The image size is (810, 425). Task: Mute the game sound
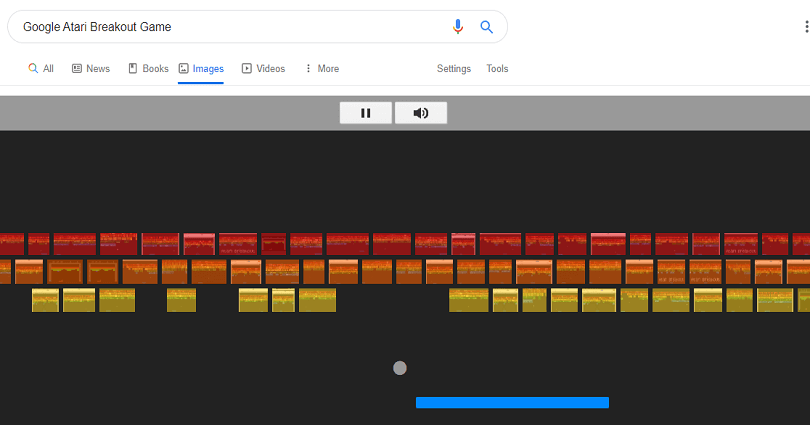click(x=420, y=113)
